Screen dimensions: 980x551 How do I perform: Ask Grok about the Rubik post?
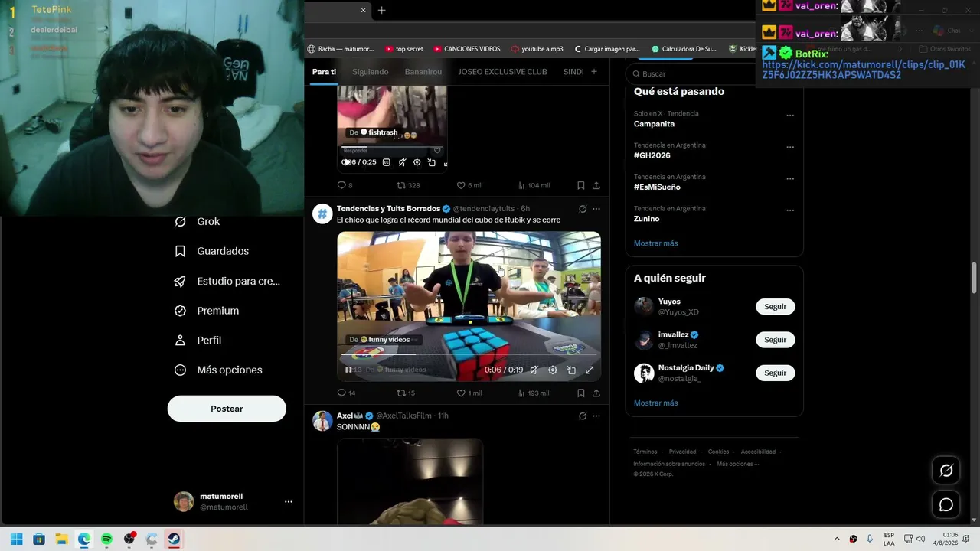(x=583, y=209)
